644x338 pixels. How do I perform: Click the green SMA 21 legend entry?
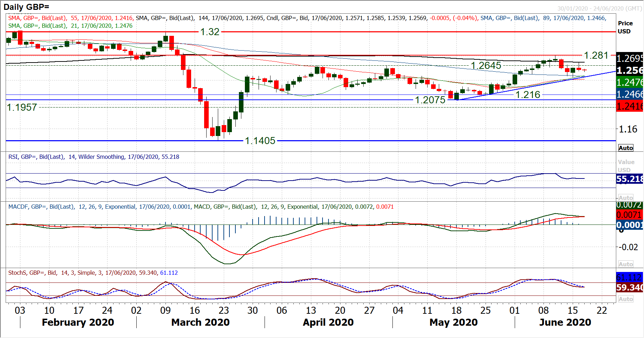pos(70,26)
